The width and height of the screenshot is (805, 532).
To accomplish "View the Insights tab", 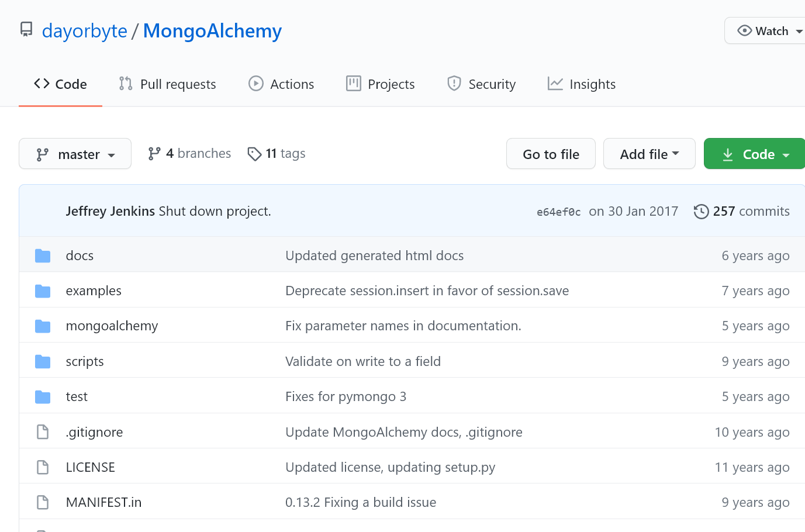I will (582, 84).
